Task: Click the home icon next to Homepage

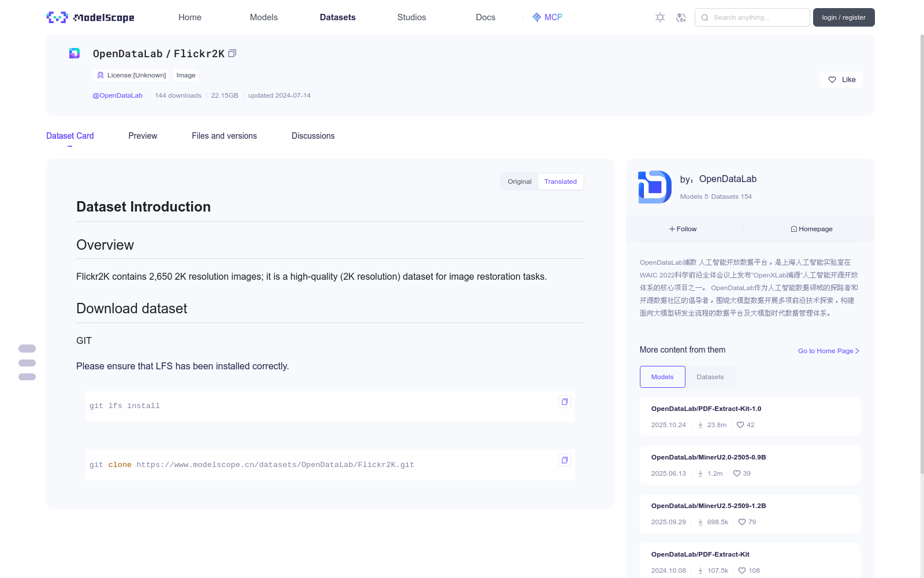Action: pos(794,229)
